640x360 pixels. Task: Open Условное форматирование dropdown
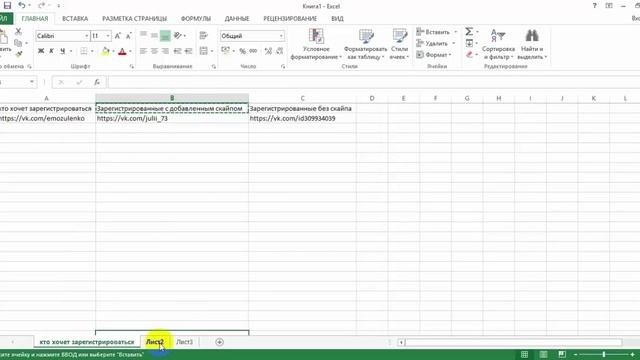316,44
